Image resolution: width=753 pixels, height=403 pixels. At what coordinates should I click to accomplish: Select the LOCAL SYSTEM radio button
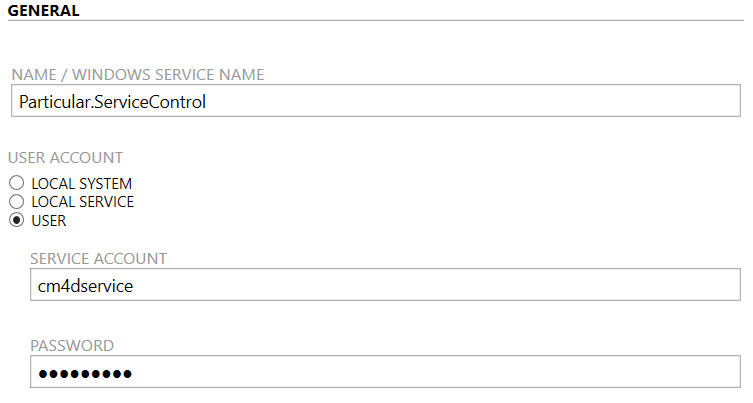coord(16,184)
